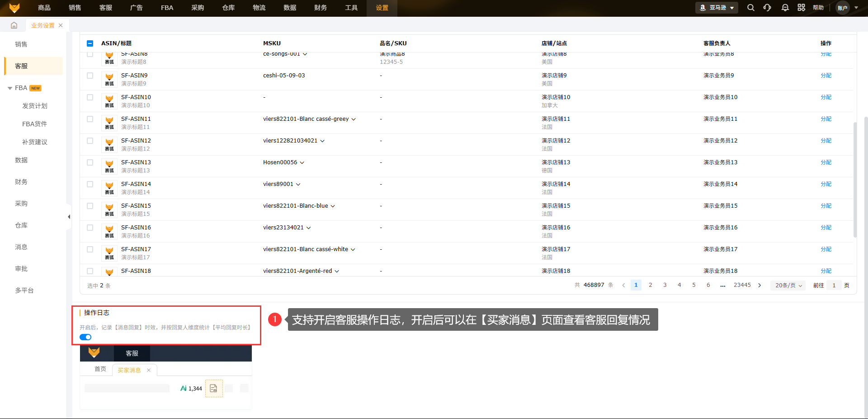Click the SF-ASIN15 product thumbnail
Image resolution: width=868 pixels, height=419 pixels.
[x=109, y=209]
